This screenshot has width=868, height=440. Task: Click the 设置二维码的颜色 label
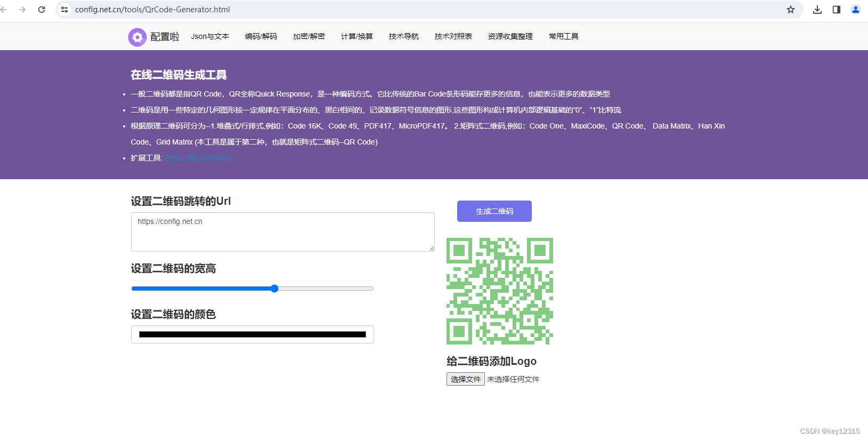coord(174,314)
